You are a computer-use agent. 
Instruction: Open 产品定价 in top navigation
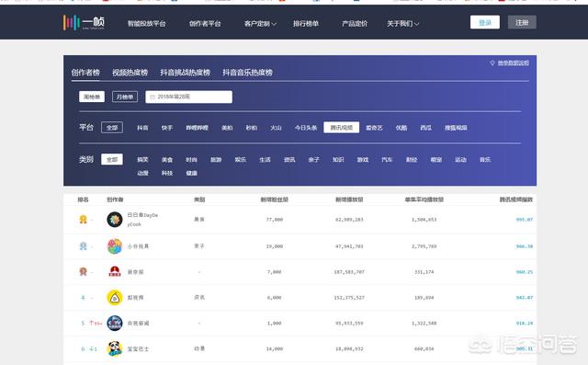(355, 24)
